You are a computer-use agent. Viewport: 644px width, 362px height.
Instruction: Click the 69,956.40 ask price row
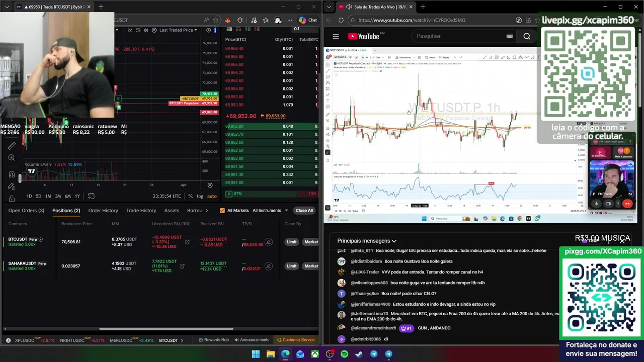[x=272, y=49]
